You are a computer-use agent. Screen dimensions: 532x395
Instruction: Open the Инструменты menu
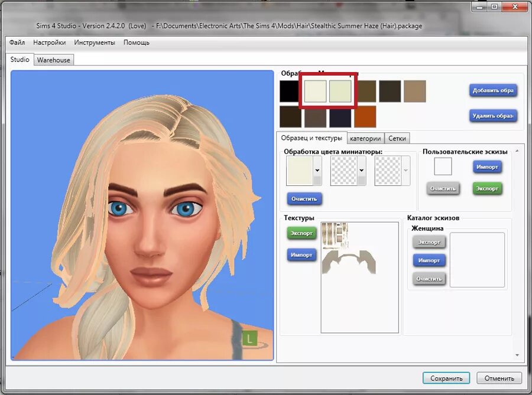pyautogui.click(x=95, y=43)
